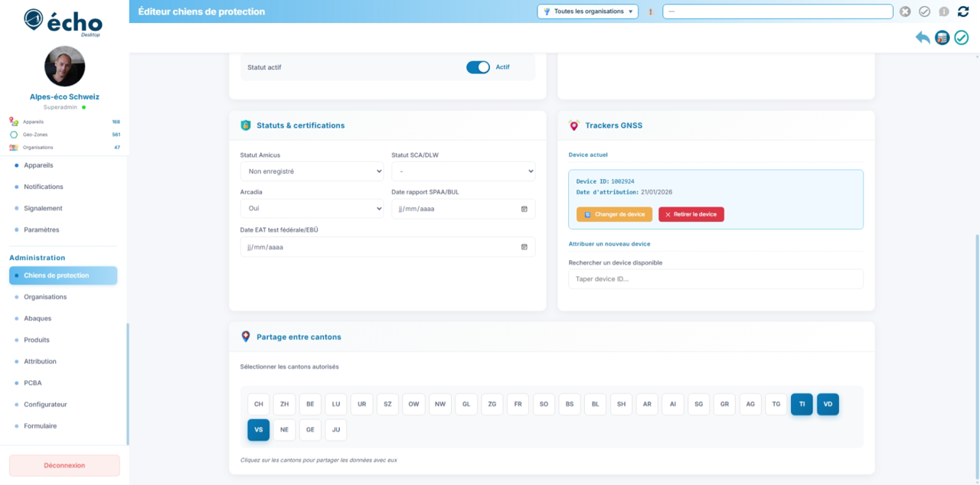This screenshot has height=485, width=980.
Task: Open the Toutes les organisations selector
Action: (x=588, y=11)
